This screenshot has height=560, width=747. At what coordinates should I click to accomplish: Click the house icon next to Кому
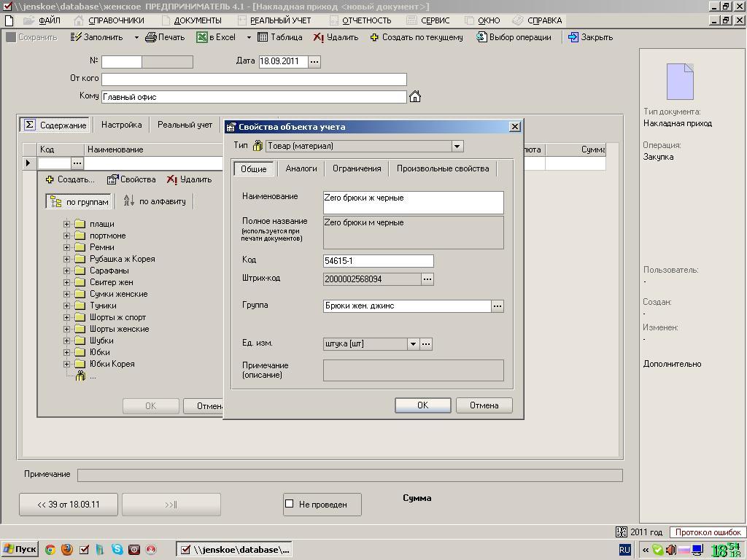point(415,96)
